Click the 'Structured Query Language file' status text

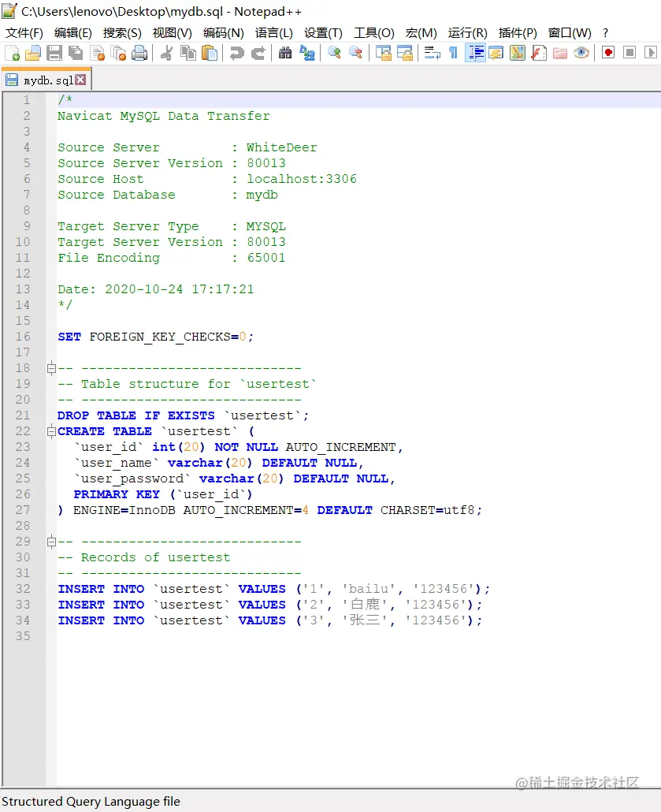[x=91, y=802]
